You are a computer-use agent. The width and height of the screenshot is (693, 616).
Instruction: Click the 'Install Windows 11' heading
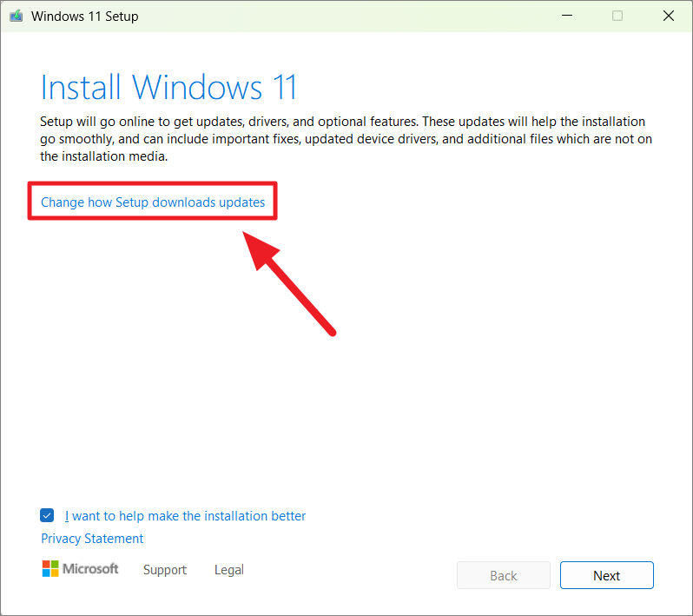point(168,87)
